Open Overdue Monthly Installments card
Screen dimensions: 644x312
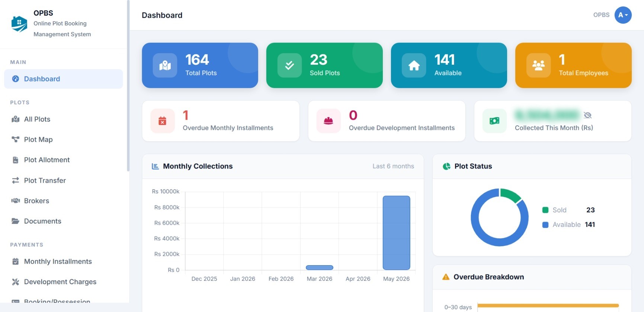[221, 121]
